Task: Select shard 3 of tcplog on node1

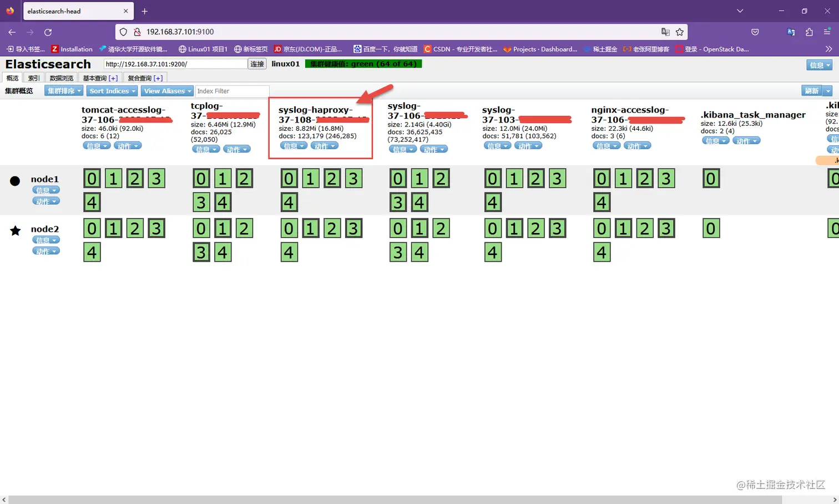Action: [x=201, y=202]
